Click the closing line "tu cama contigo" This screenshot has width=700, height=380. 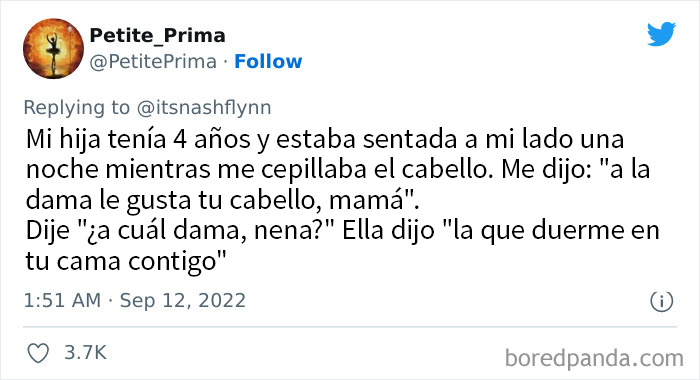(x=126, y=261)
